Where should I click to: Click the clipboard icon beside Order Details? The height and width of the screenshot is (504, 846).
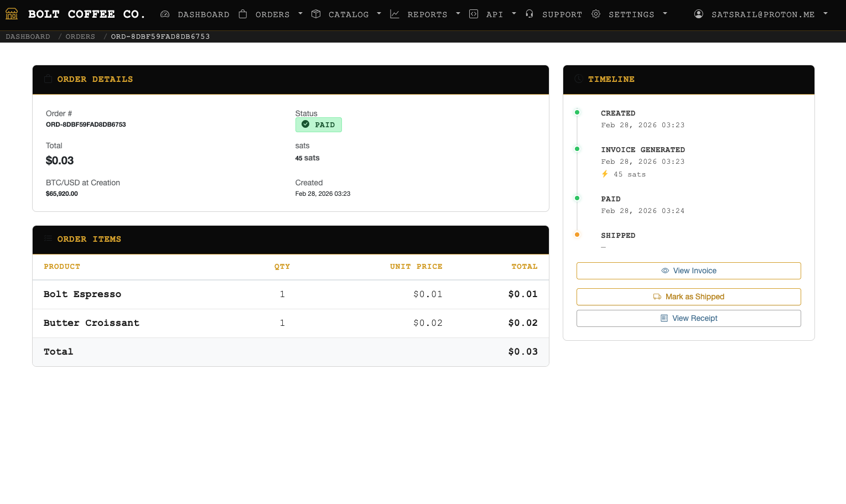tap(48, 79)
